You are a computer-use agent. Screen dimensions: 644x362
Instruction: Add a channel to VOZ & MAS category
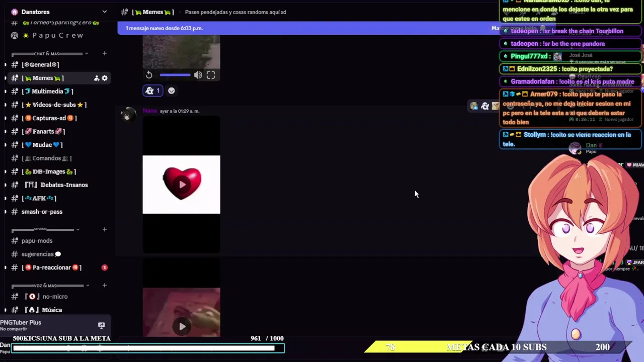click(x=104, y=285)
